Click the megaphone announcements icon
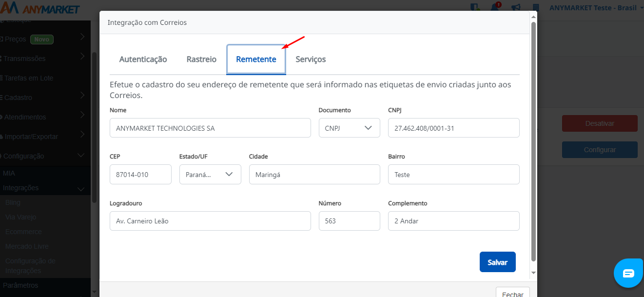This screenshot has width=644, height=297. click(516, 8)
